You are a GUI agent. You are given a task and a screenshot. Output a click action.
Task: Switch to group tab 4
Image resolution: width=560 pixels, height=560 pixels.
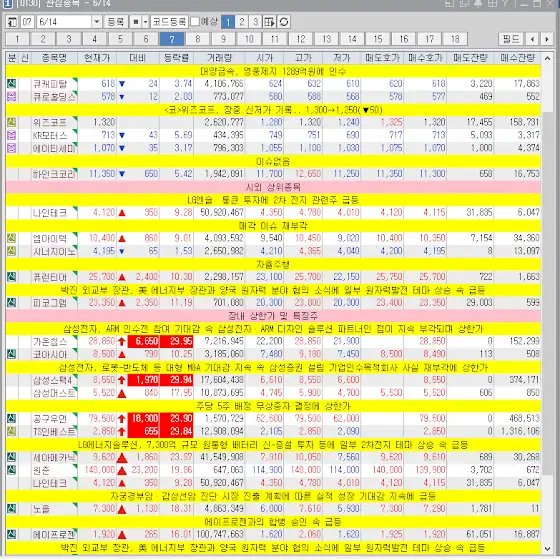[x=94, y=39]
